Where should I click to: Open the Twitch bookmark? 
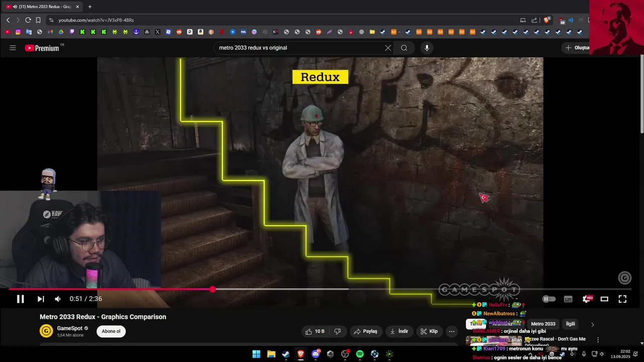72,32
